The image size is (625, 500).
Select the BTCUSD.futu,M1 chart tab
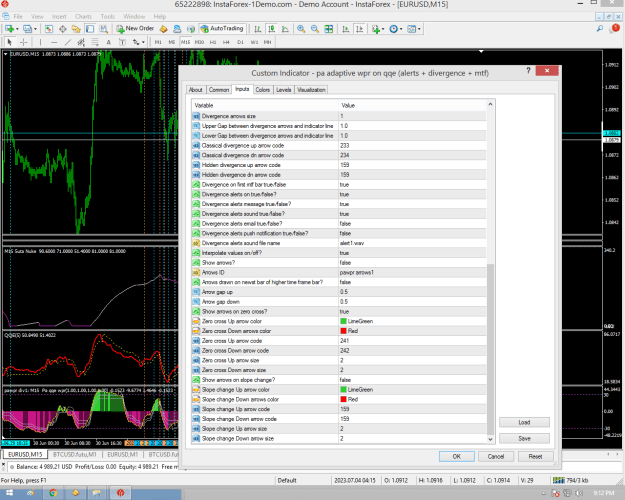tap(75, 455)
